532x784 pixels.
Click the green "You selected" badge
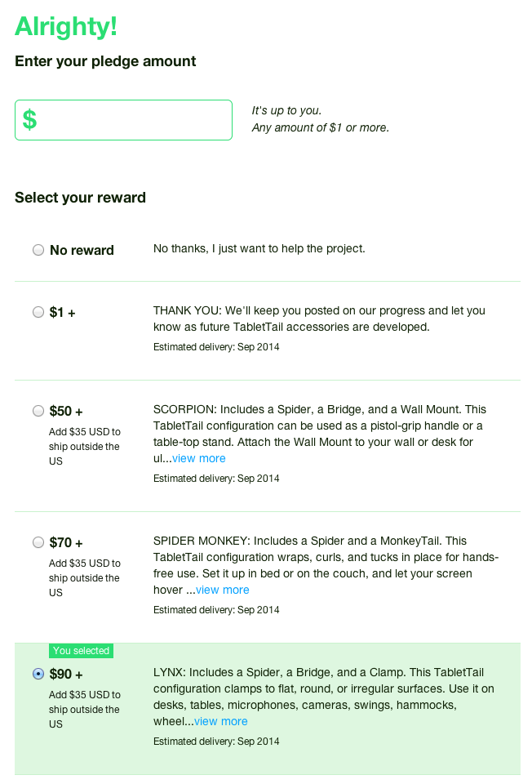pyautogui.click(x=81, y=651)
